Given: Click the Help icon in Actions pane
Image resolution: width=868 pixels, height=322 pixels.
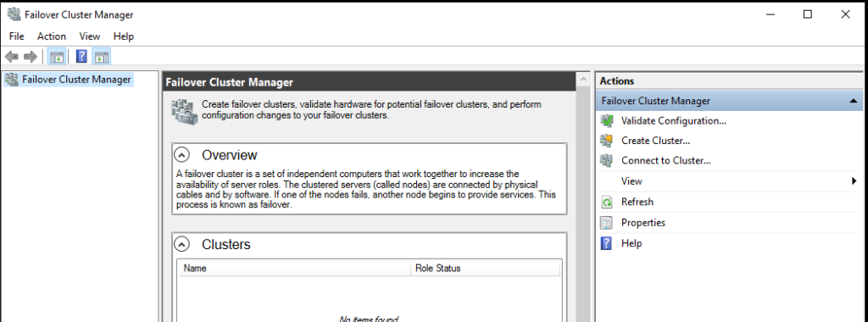Looking at the screenshot, I should (607, 243).
